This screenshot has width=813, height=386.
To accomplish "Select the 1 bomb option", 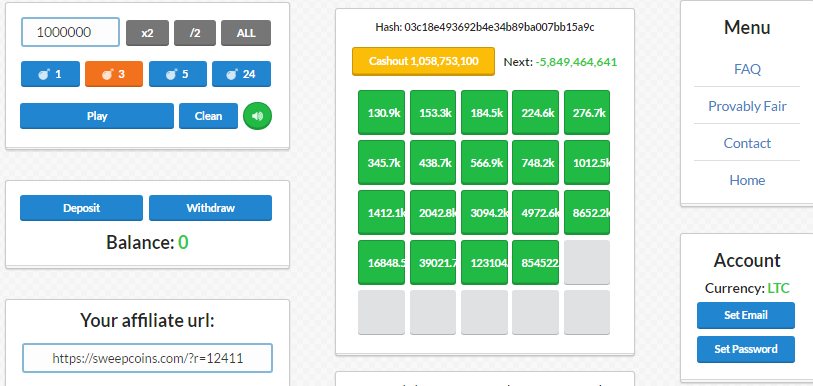I will click(x=50, y=74).
